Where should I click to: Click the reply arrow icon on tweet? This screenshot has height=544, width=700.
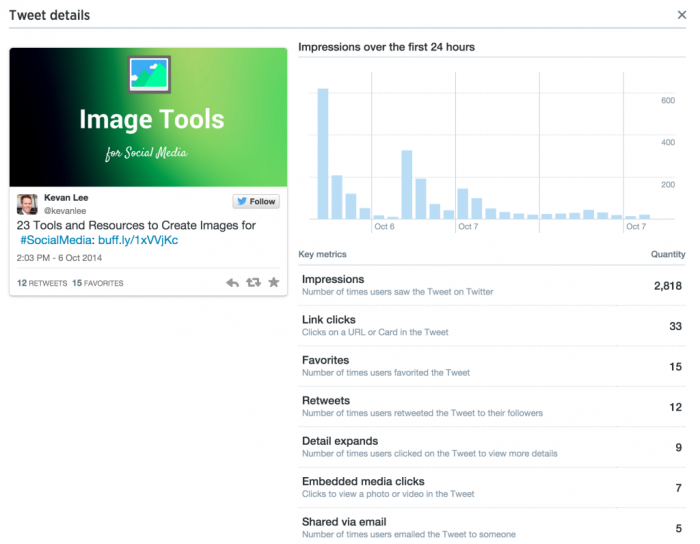pyautogui.click(x=232, y=282)
